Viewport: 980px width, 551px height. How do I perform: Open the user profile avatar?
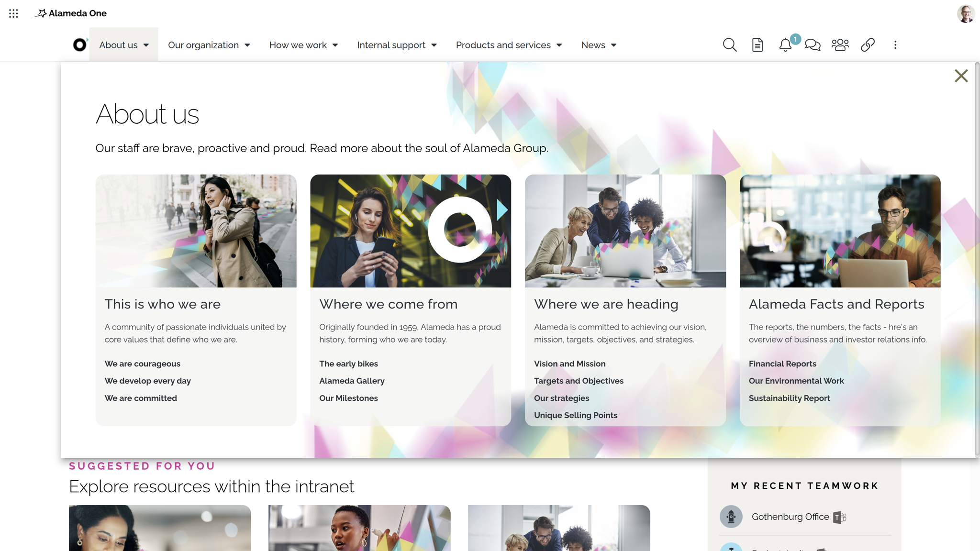pyautogui.click(x=966, y=13)
